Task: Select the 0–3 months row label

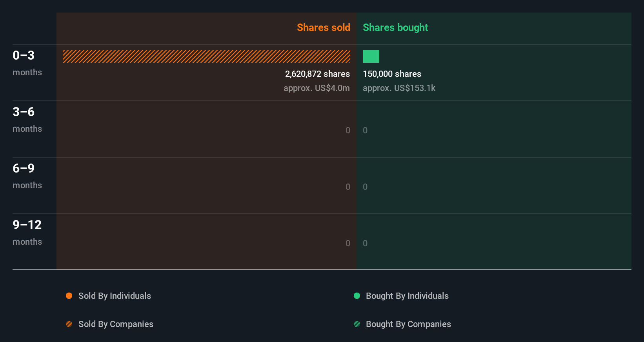Action: click(x=27, y=63)
